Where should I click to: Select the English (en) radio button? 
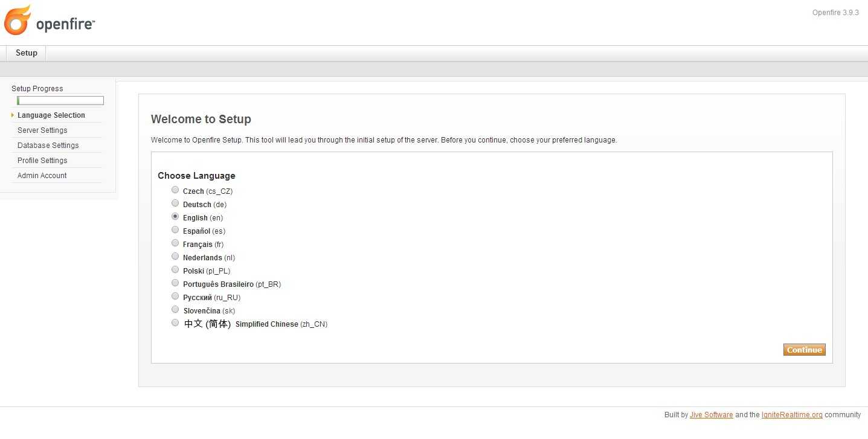point(175,216)
